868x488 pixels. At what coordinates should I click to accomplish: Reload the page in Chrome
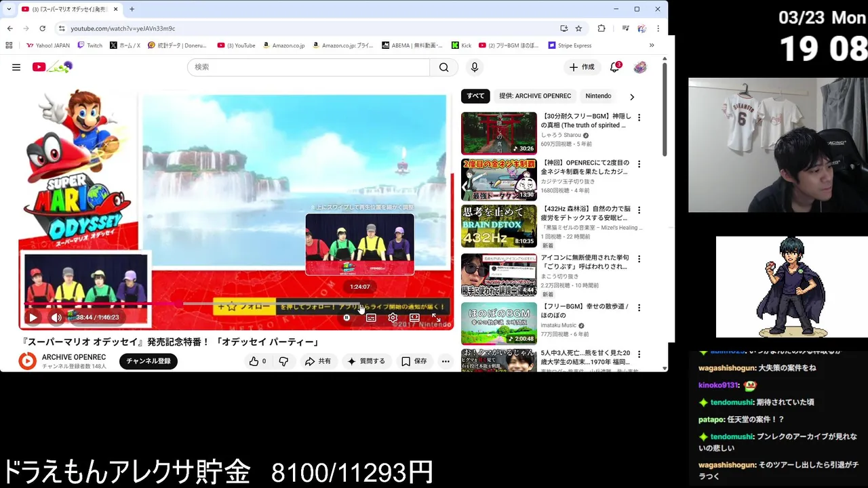tap(42, 28)
